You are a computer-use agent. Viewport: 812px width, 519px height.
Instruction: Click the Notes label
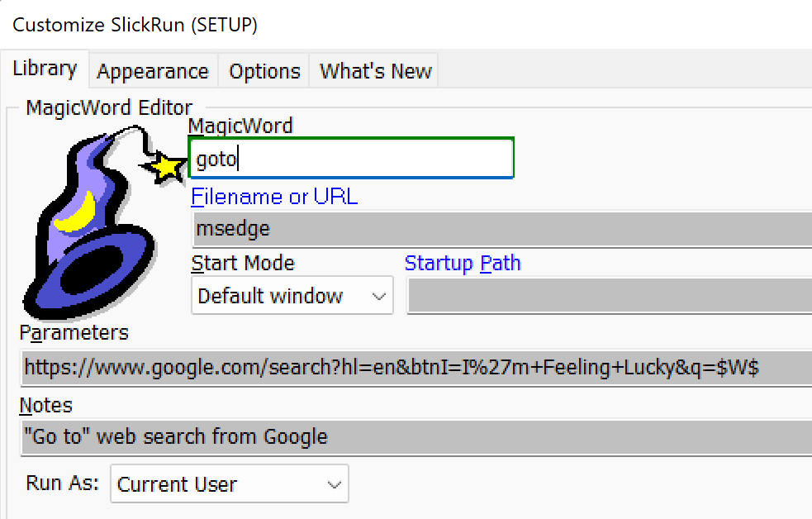(46, 405)
